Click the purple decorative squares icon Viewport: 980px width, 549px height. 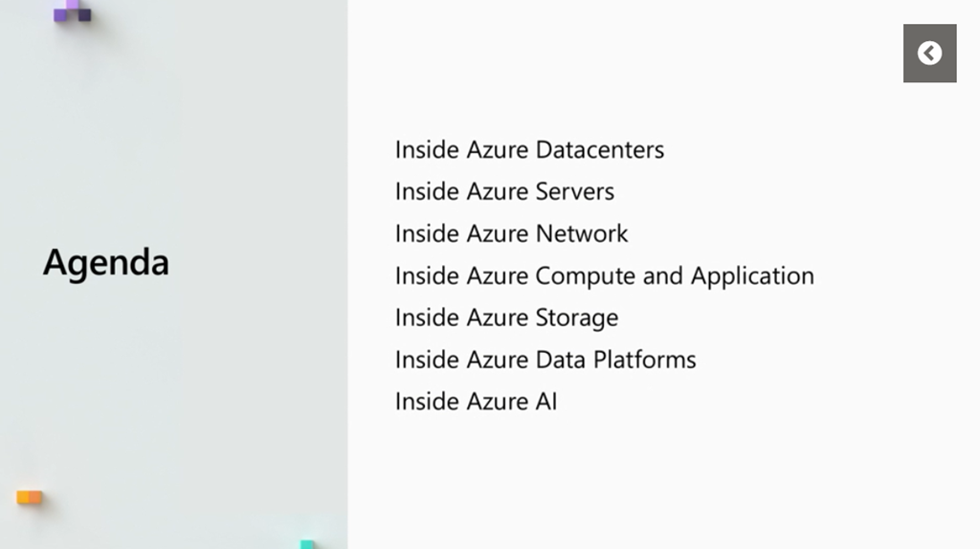coord(72,13)
